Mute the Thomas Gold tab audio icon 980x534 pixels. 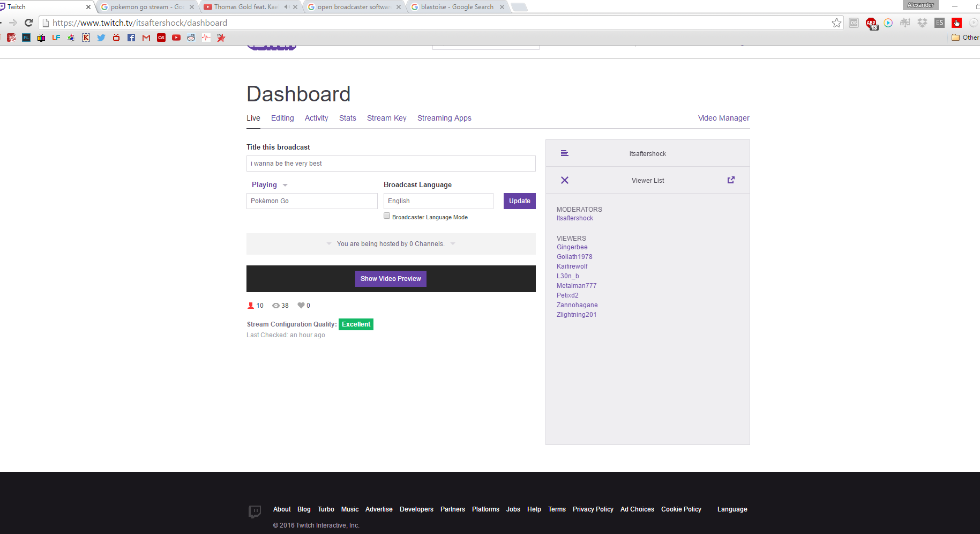click(x=287, y=7)
